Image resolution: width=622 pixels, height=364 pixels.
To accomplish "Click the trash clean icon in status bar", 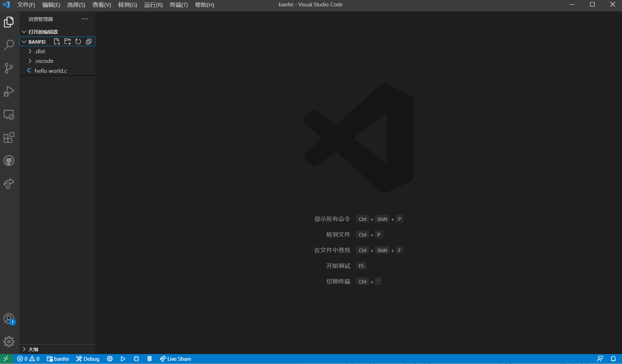I will [150, 359].
